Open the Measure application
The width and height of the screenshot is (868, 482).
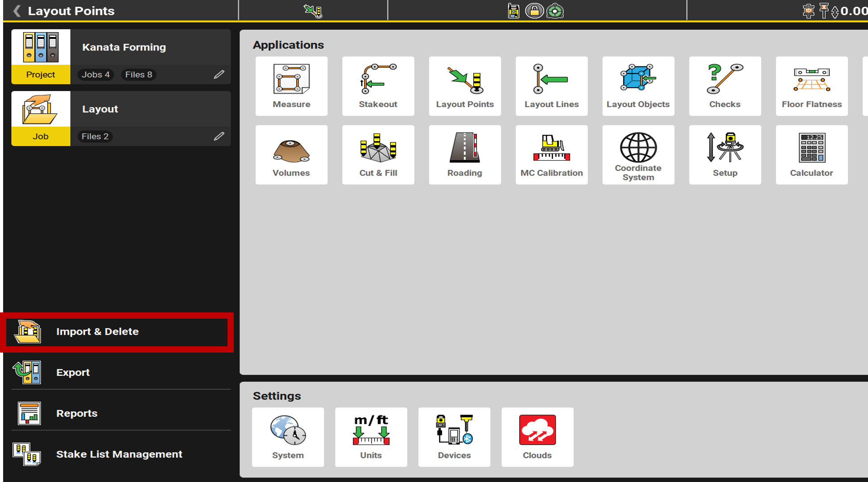pyautogui.click(x=291, y=86)
